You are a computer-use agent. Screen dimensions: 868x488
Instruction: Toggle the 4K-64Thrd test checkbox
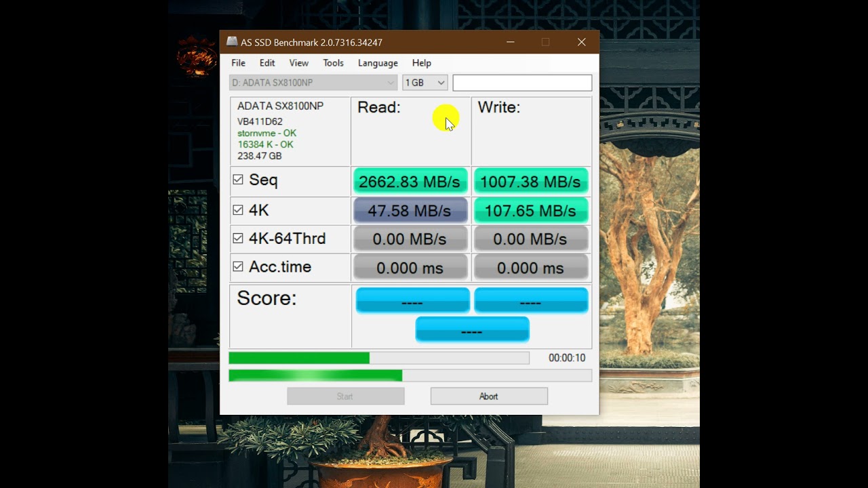[x=238, y=239]
